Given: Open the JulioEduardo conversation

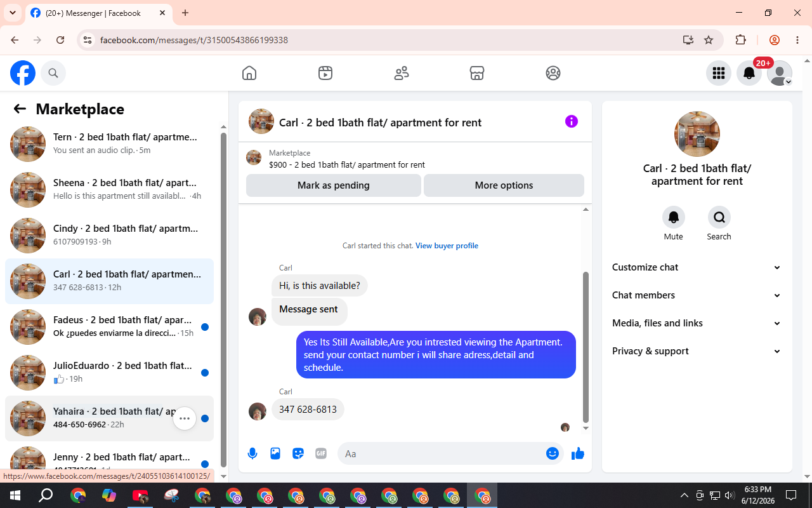Looking at the screenshot, I should click(109, 373).
